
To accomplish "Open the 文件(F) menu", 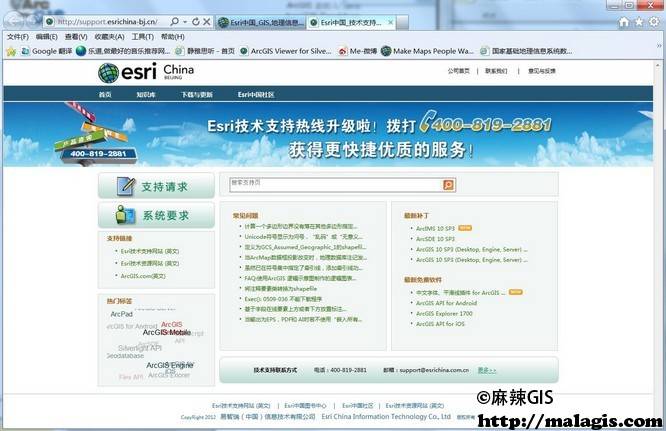I will click(x=18, y=37).
